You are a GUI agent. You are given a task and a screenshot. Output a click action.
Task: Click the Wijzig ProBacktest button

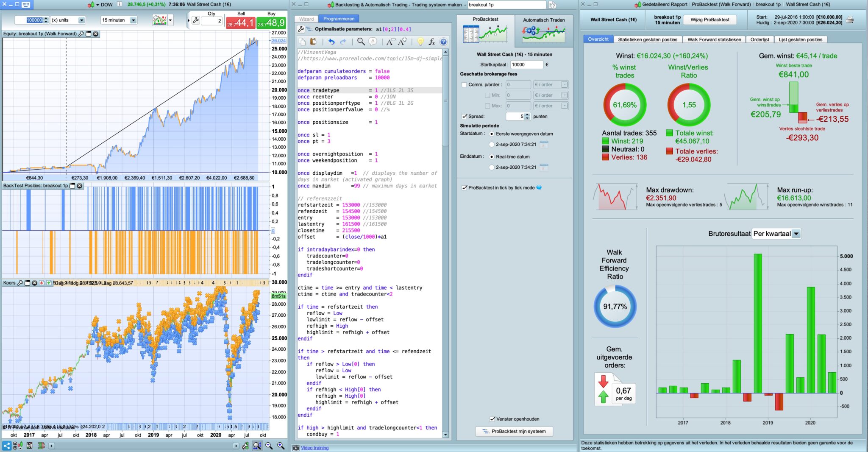[710, 20]
